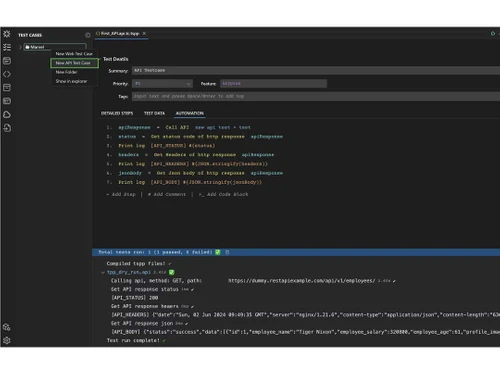Click the double-gear icon above the settings gear
Viewport: 500px width, 375px height.
pyautogui.click(x=7, y=327)
